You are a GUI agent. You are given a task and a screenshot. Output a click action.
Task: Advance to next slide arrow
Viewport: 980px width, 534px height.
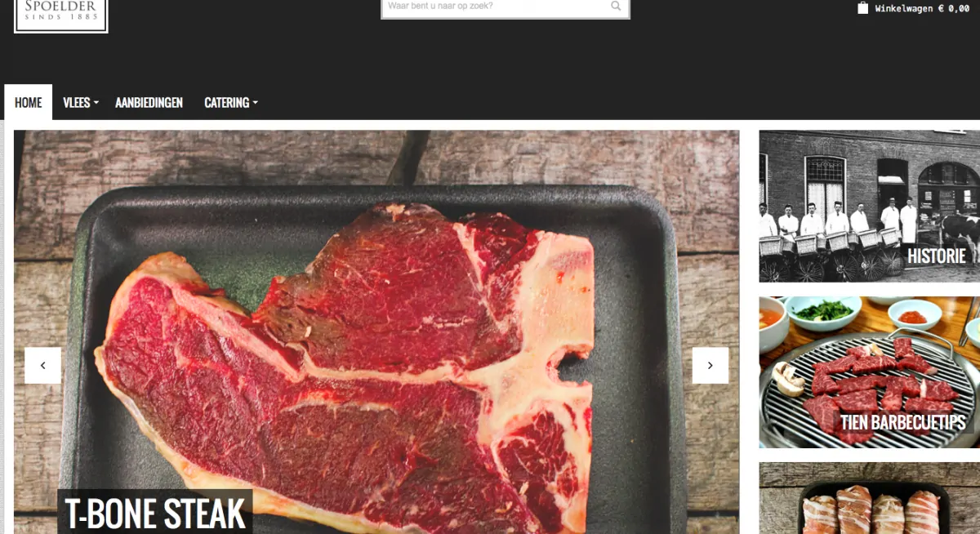point(710,366)
